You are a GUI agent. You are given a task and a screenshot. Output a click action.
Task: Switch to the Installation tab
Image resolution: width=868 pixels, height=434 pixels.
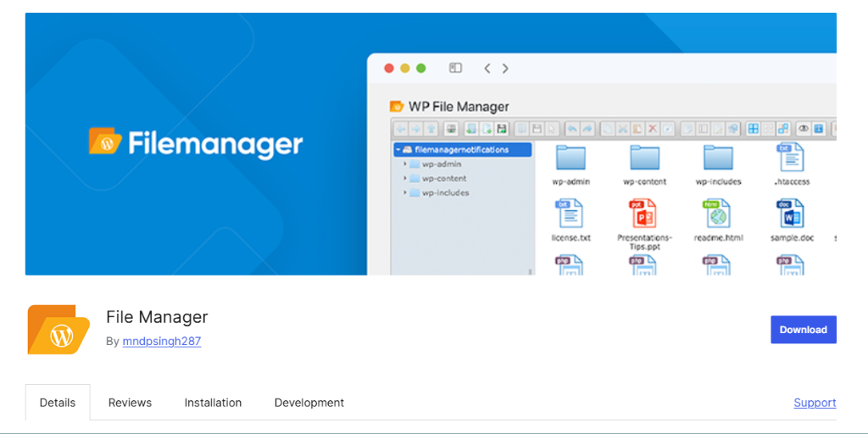(213, 403)
